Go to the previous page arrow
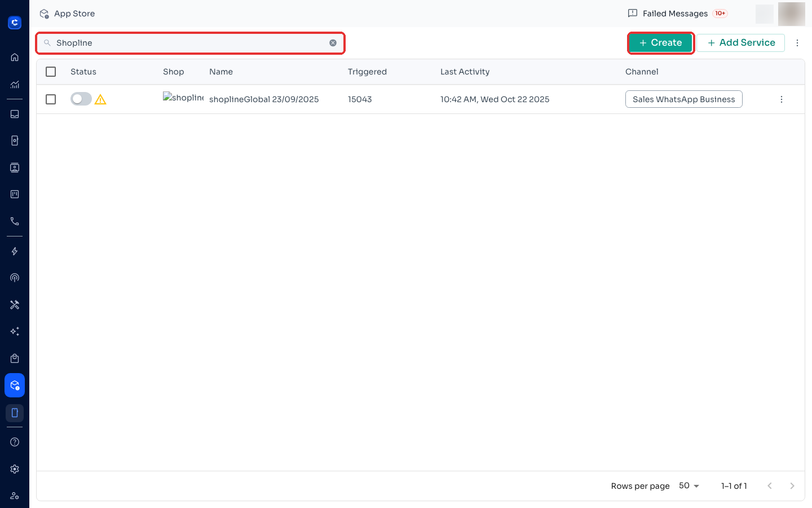 coord(770,486)
